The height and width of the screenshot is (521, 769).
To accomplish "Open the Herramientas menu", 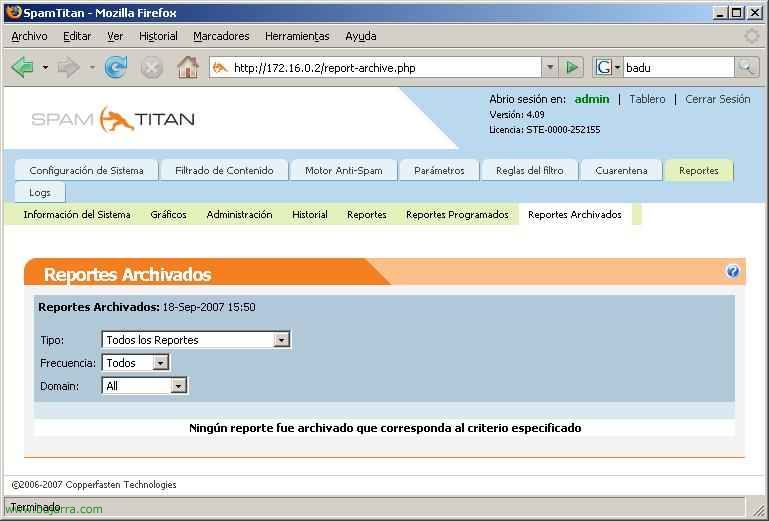I will click(x=297, y=36).
